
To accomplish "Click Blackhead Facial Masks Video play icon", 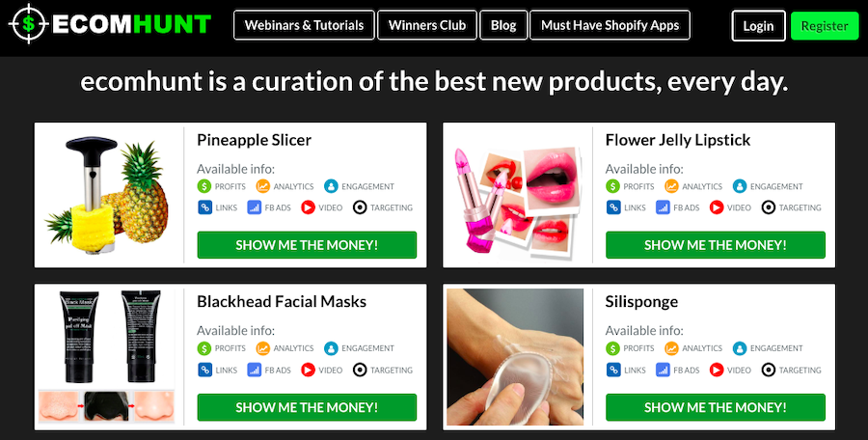I will [308, 370].
